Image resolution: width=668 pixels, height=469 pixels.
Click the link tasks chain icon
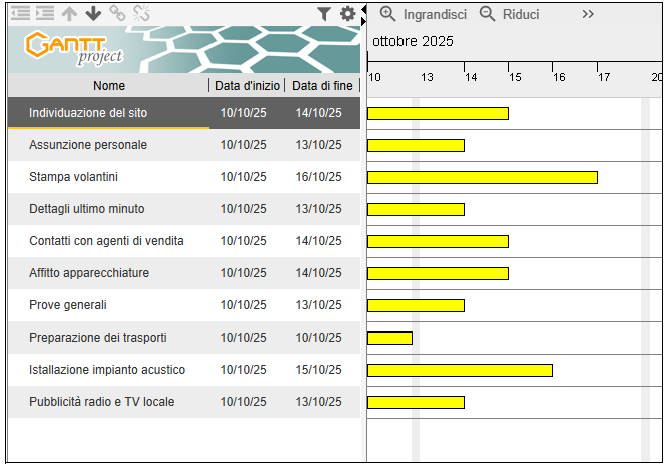[117, 13]
